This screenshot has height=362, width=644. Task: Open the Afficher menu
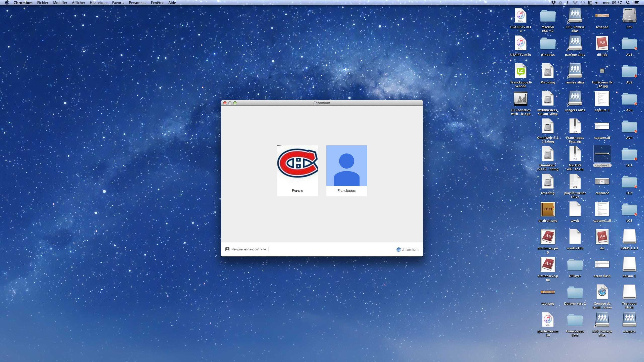coord(78,3)
